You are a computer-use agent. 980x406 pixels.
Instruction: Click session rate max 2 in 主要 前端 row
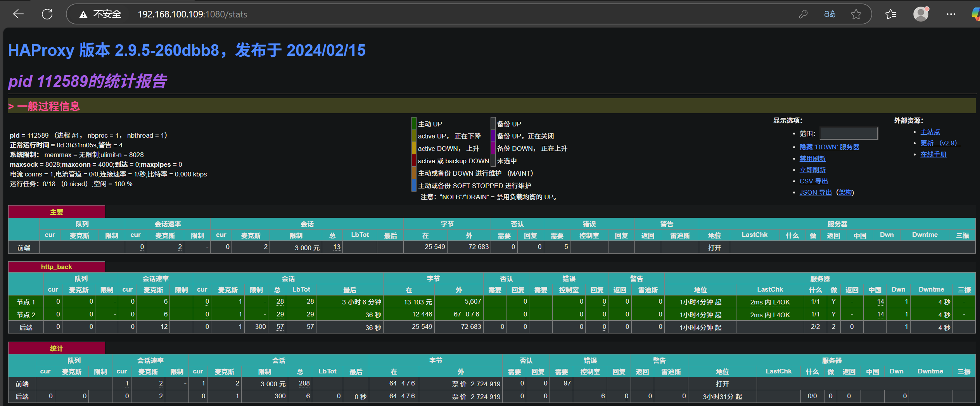point(180,247)
